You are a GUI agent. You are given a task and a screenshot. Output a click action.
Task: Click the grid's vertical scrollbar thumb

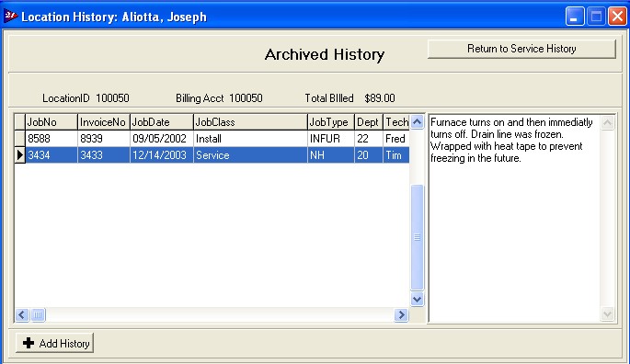tap(417, 237)
